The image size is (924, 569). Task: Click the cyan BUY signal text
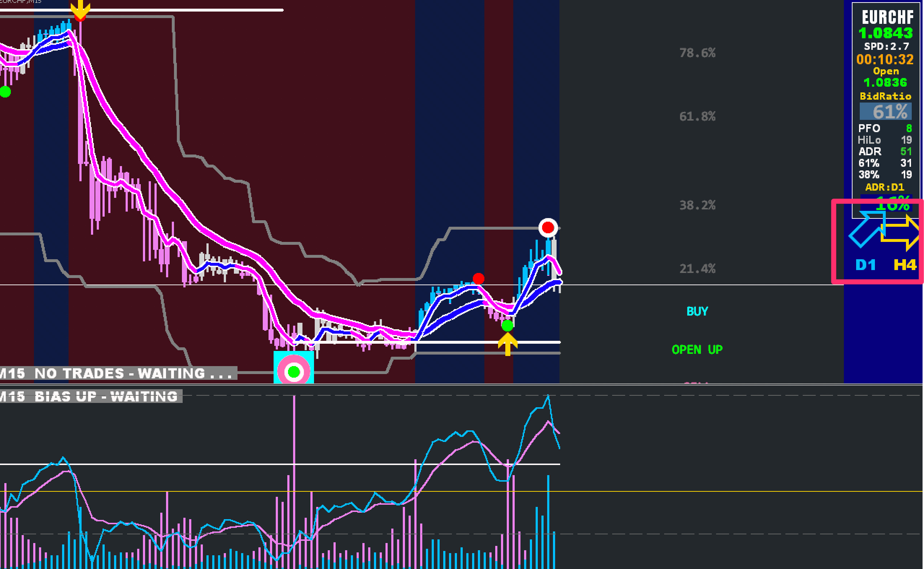[697, 311]
